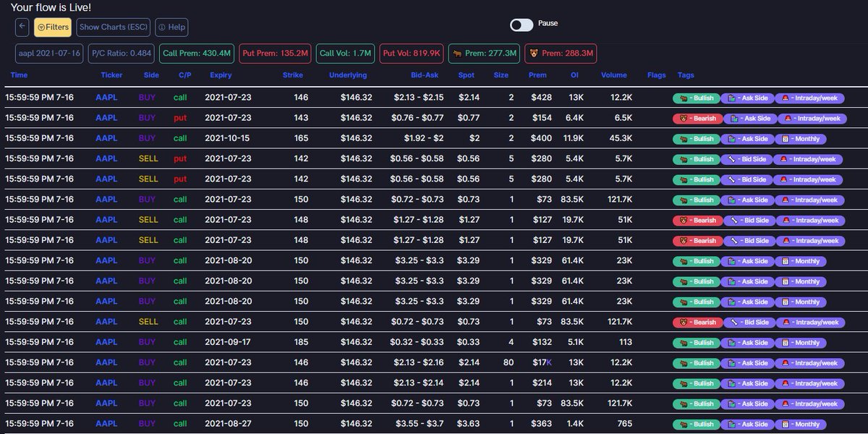Toggle the Pause switch
Screen dimensions: 868x434
click(x=522, y=25)
